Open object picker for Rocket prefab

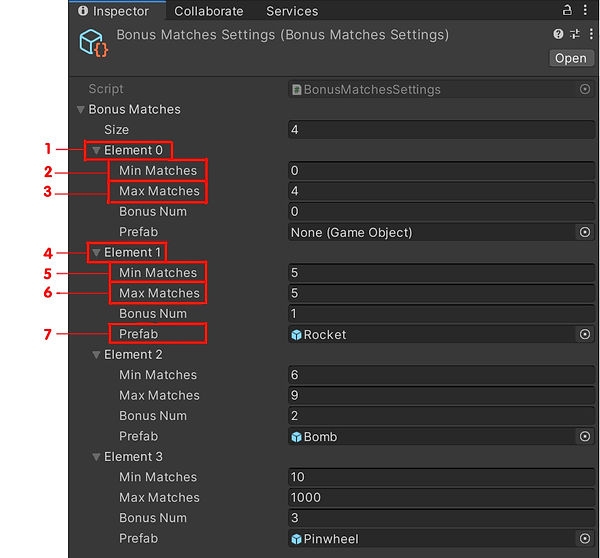tap(585, 334)
